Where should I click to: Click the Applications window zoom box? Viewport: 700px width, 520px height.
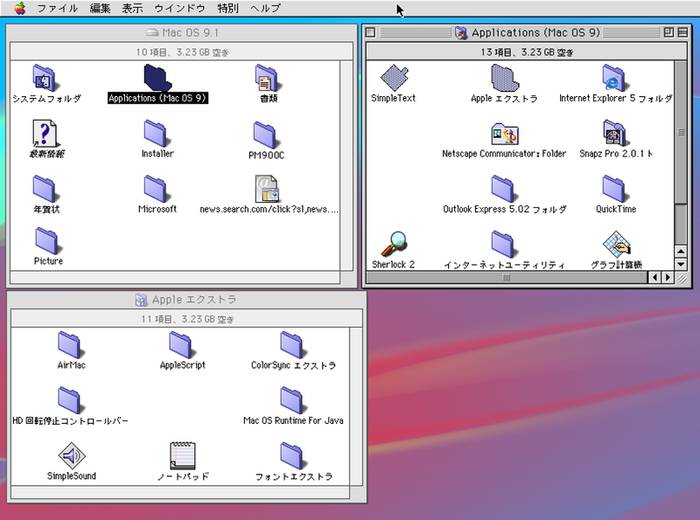click(668, 32)
